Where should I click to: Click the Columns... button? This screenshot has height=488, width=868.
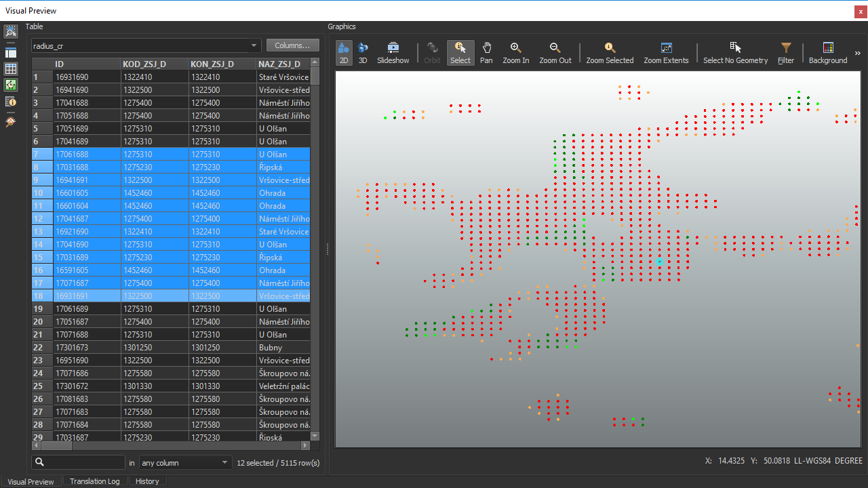tap(293, 45)
